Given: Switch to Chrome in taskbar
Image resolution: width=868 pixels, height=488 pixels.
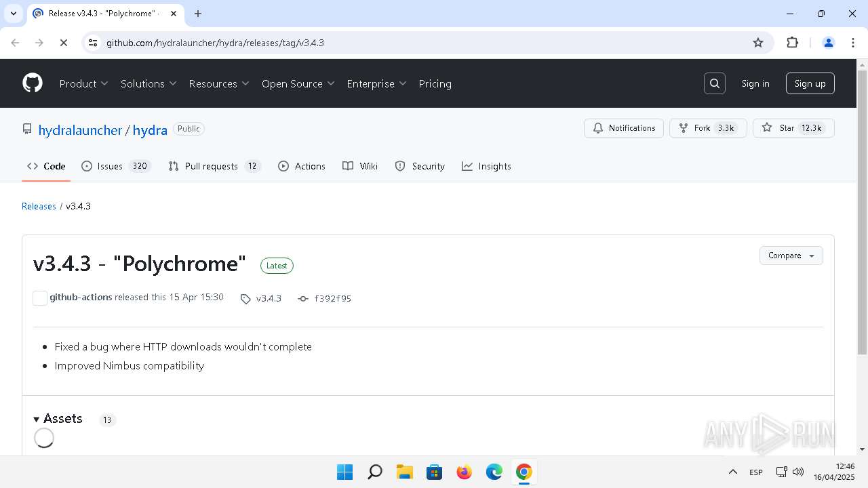Looking at the screenshot, I should point(524,472).
